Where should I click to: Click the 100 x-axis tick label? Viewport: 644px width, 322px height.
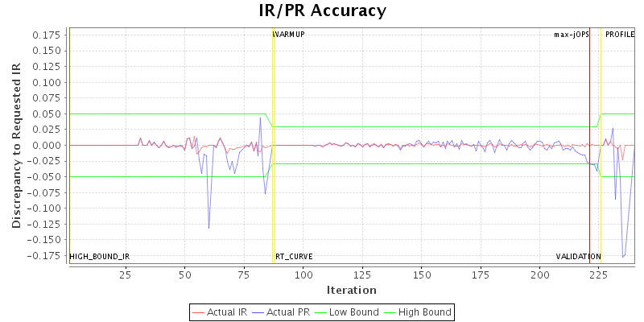tap(303, 275)
